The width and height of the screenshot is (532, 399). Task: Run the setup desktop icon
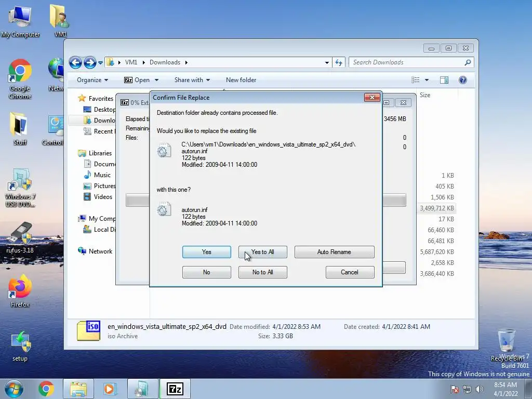tap(20, 346)
